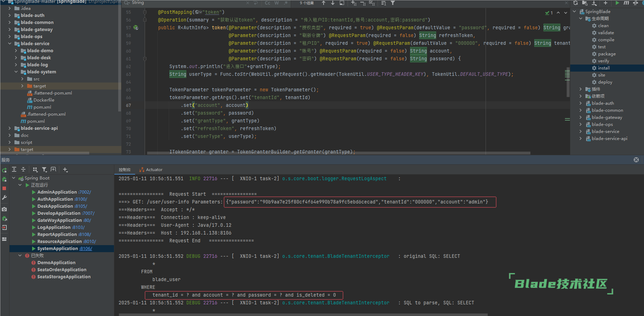Open the search results filter funnel icon
The width and height of the screenshot is (644, 316).
point(393,3)
